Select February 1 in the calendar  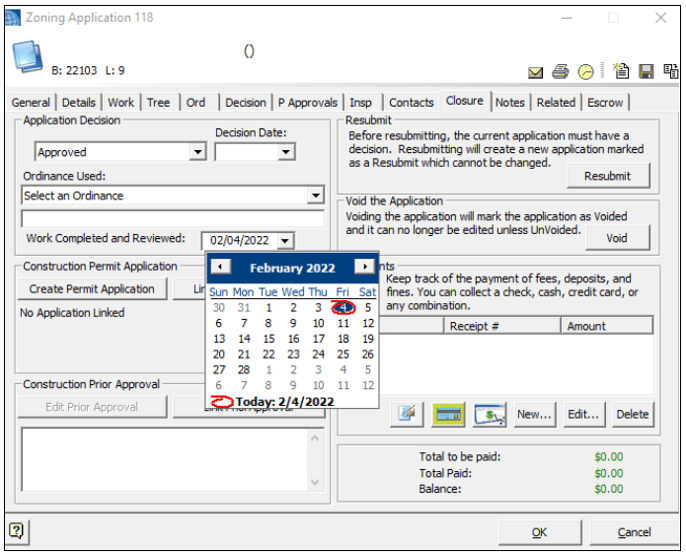(x=269, y=308)
